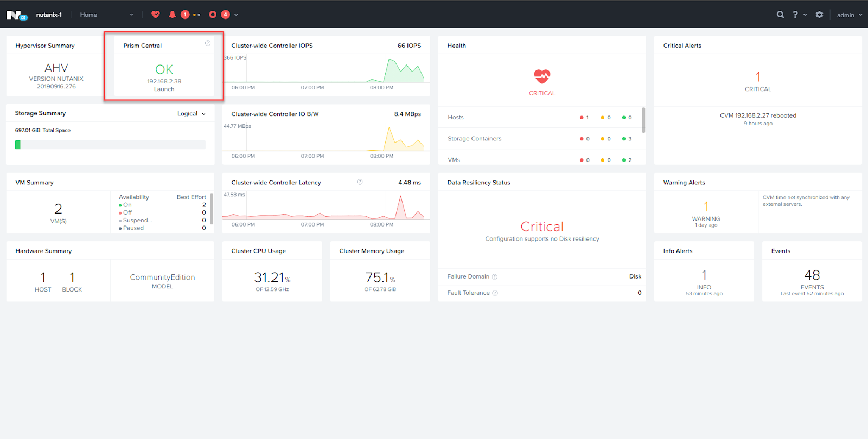
Task: Open the alerts bell icon
Action: pyautogui.click(x=172, y=15)
